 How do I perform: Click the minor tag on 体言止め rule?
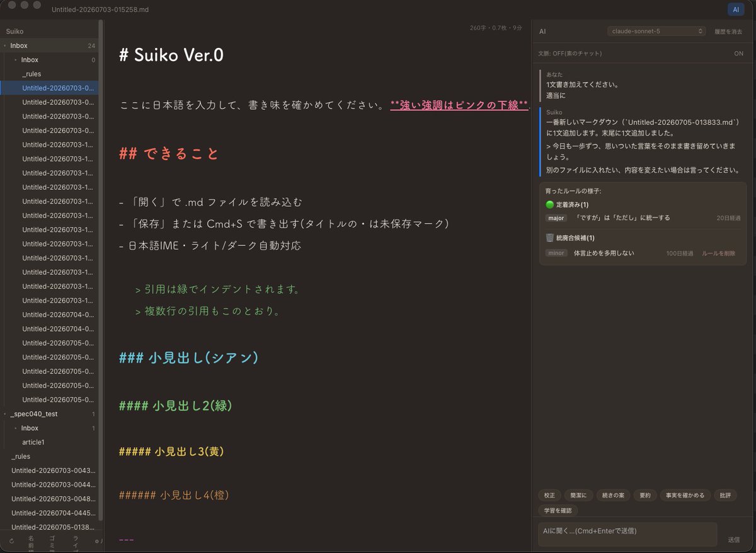click(x=556, y=253)
